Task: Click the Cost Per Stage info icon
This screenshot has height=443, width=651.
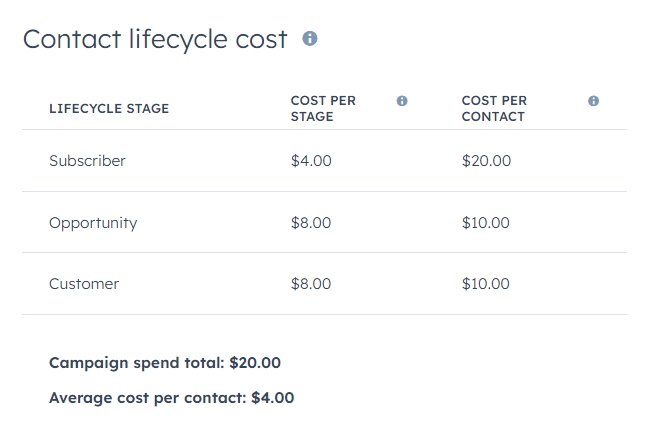Action: pos(402,101)
